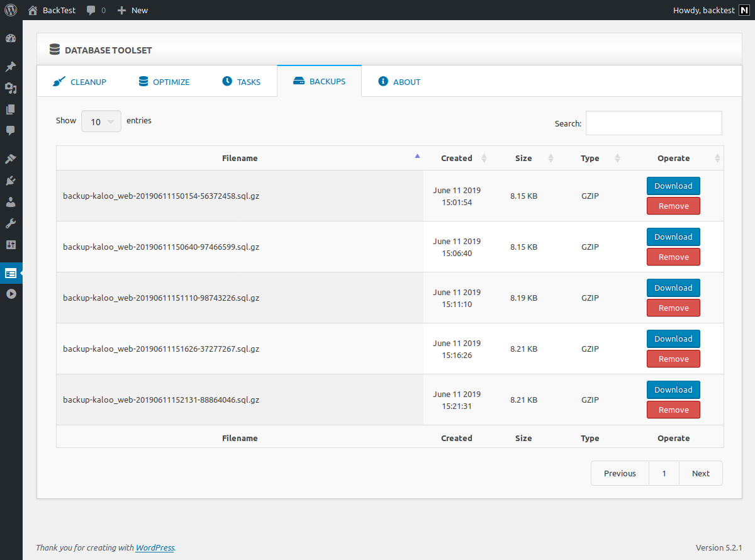Open the Plugins plug icon
The image size is (755, 560).
[11, 181]
